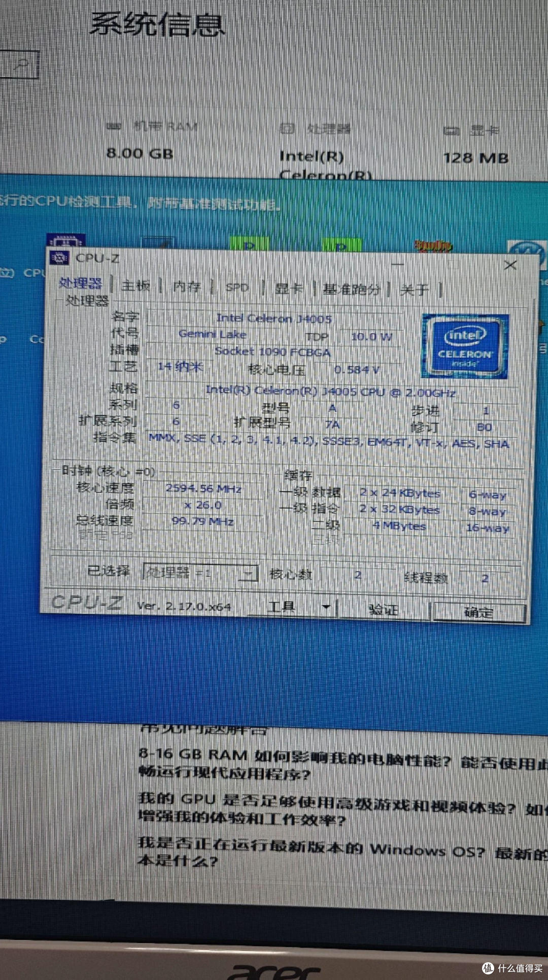Viewport: 548px width, 980px height.
Task: Click the 工具 button
Action: coord(282,606)
